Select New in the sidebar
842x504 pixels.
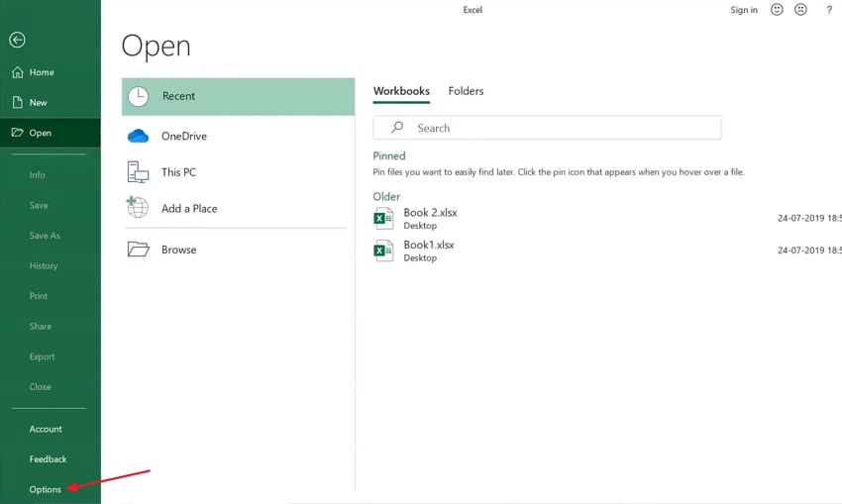click(x=38, y=102)
